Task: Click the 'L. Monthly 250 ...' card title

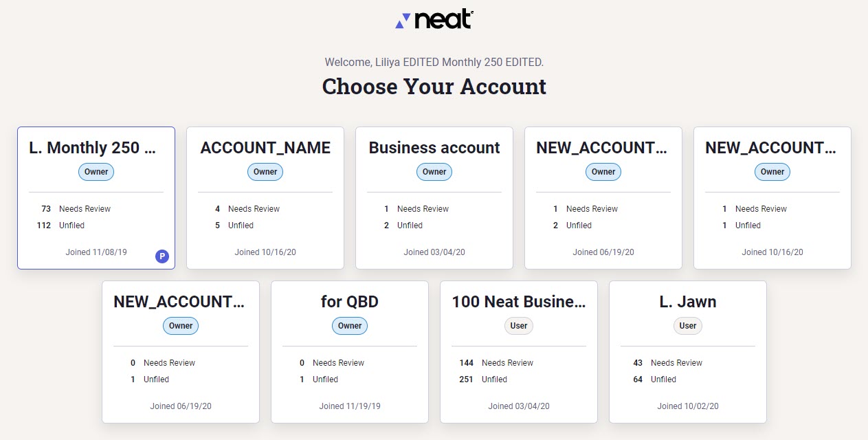Action: tap(92, 148)
